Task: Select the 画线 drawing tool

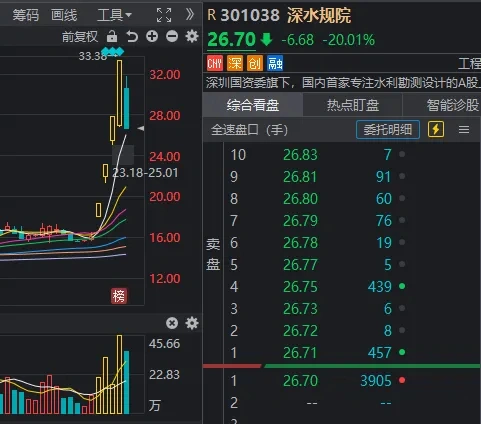Action: 64,15
